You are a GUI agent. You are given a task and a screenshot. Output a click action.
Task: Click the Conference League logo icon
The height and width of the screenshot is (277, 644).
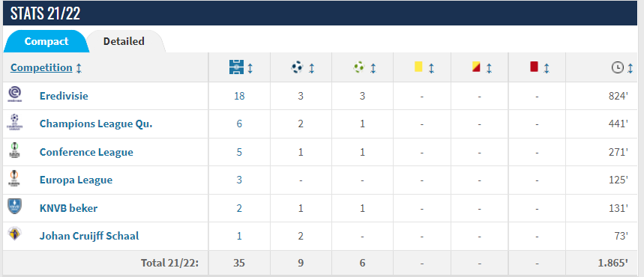point(14,151)
